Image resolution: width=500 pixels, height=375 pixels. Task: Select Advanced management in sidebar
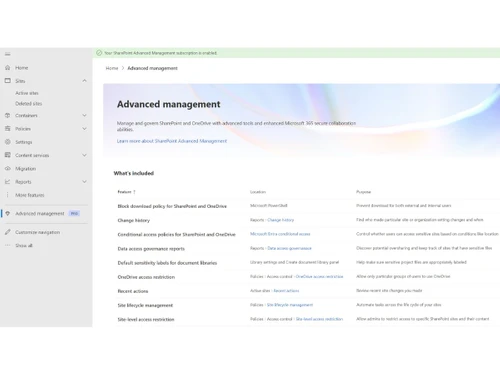pyautogui.click(x=40, y=213)
